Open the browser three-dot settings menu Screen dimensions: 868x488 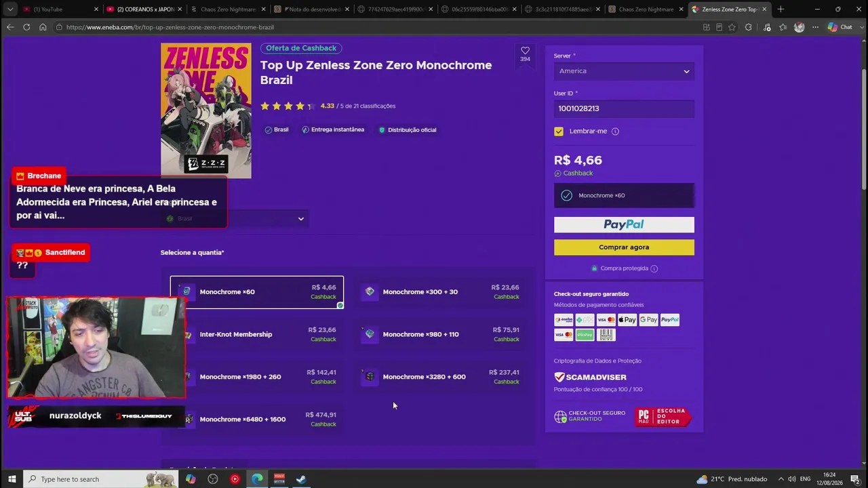[814, 27]
